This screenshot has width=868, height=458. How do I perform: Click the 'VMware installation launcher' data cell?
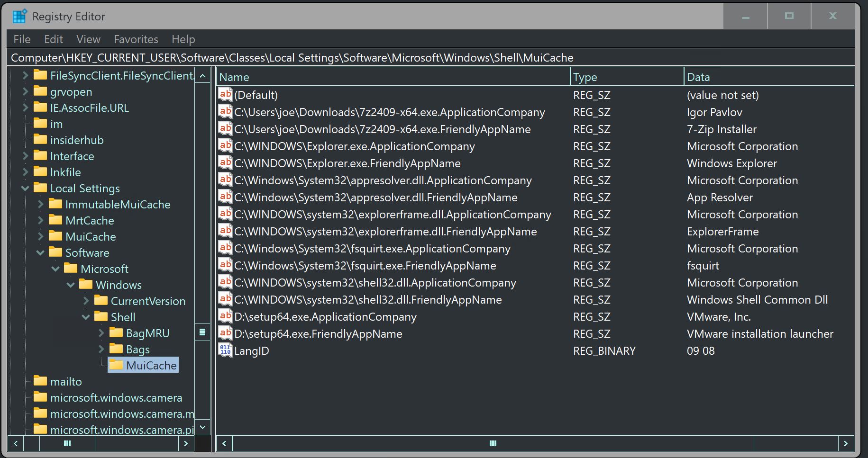tap(760, 333)
